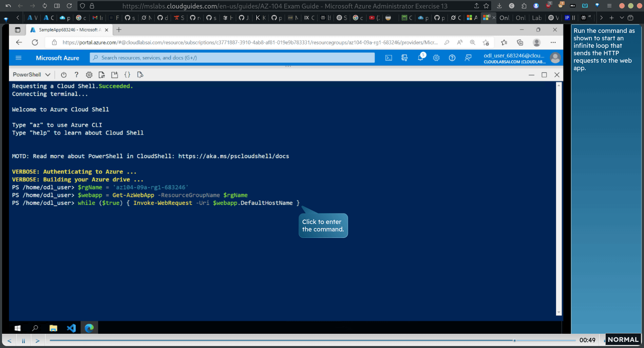Click the Edge favorites star icon
Image resolution: width=644 pixels, height=348 pixels.
coord(504,42)
